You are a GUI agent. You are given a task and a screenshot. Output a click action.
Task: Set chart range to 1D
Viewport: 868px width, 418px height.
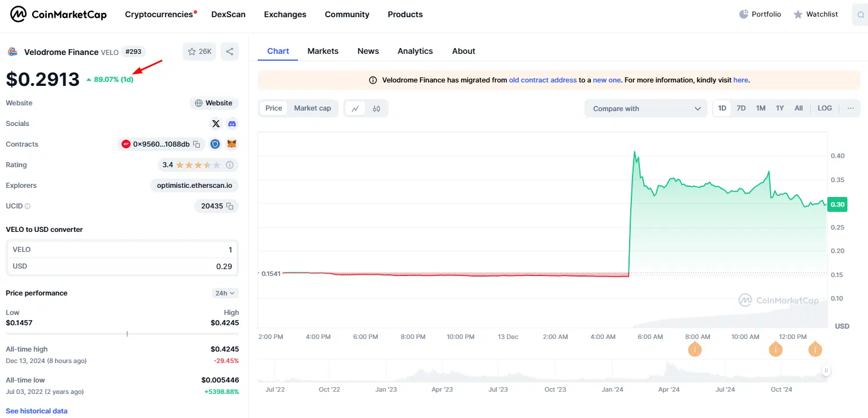tap(722, 108)
